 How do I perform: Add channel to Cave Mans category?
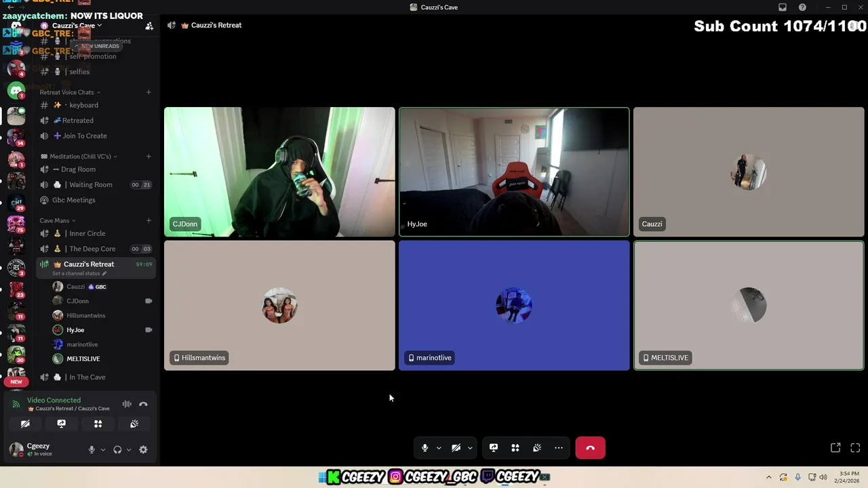coord(149,220)
